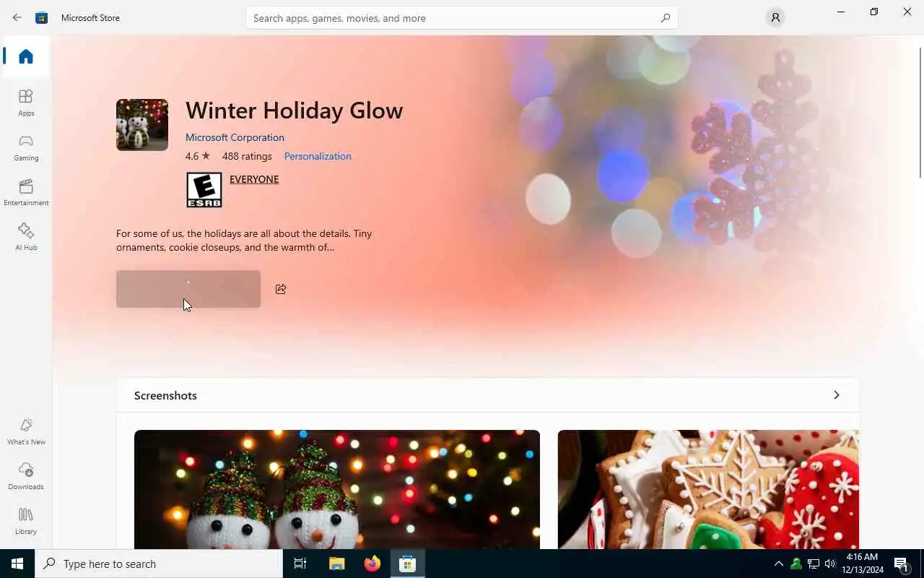Click the green user tray icon
This screenshot has width=924, height=578.
tap(796, 564)
